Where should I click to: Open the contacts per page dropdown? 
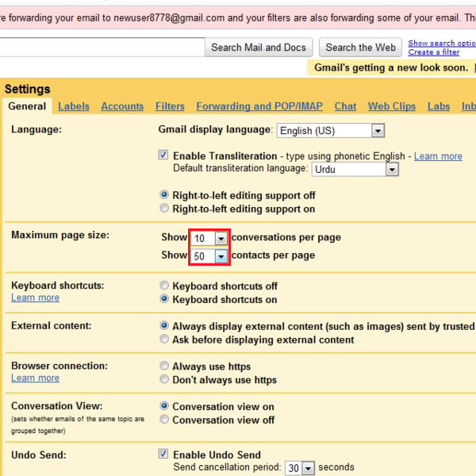click(209, 256)
